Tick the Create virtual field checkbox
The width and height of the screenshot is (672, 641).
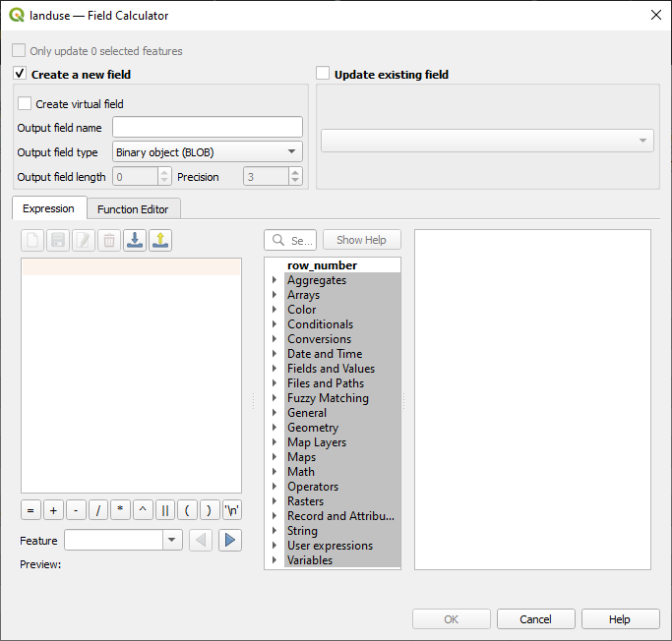25,103
